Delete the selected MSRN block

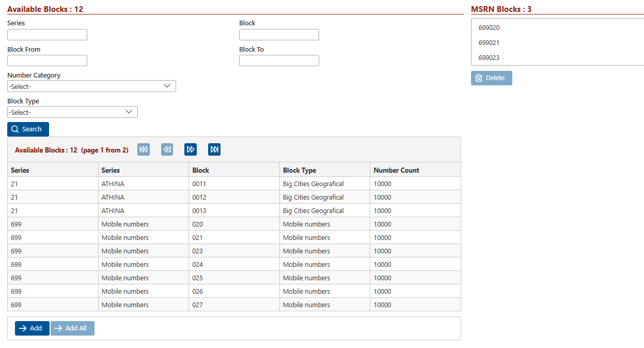491,78
